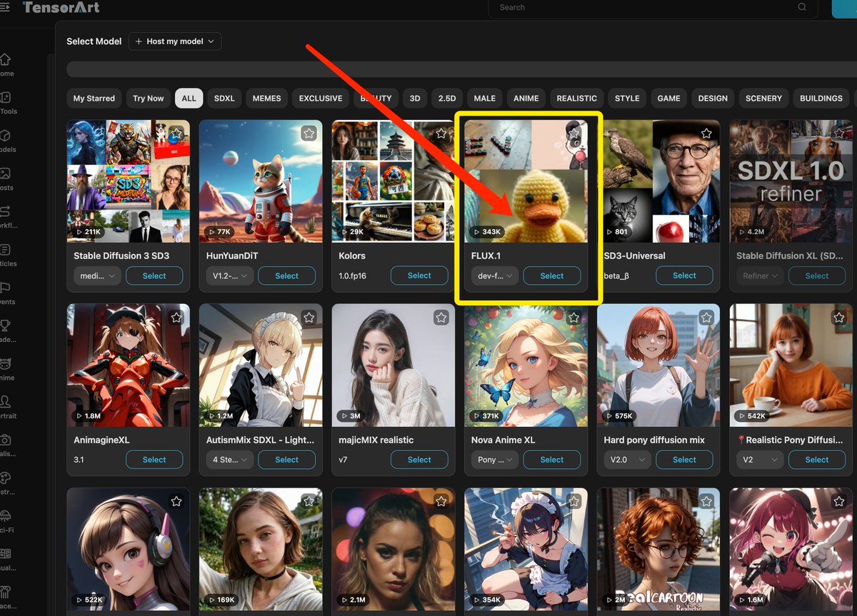Screen dimensions: 857x616
Task: Click Select for HunYuanDiT
Action: click(287, 276)
